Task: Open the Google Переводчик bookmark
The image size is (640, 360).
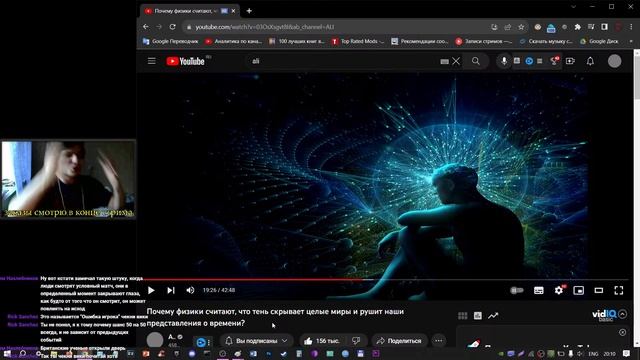Action: coord(171,41)
